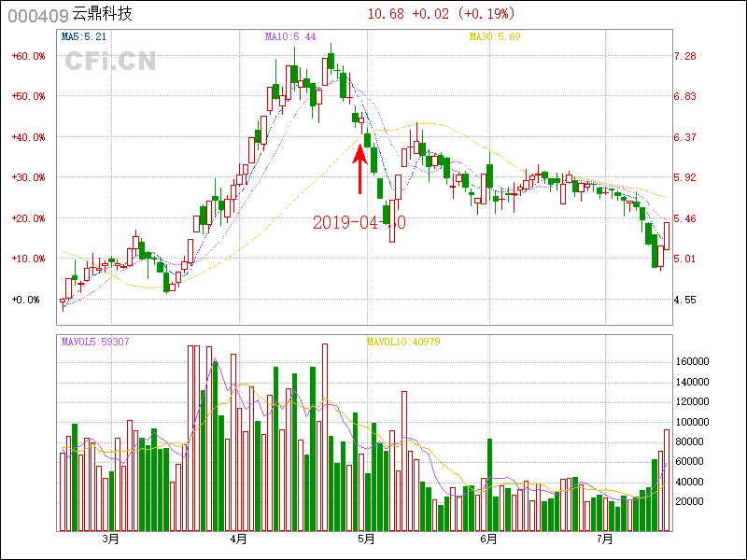This screenshot has width=747, height=560.
Task: Jump to 5月 on the time axis
Action: point(365,539)
